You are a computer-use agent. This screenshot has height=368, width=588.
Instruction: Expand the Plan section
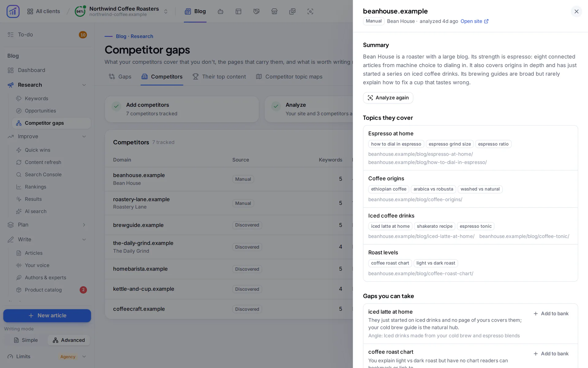(x=84, y=225)
